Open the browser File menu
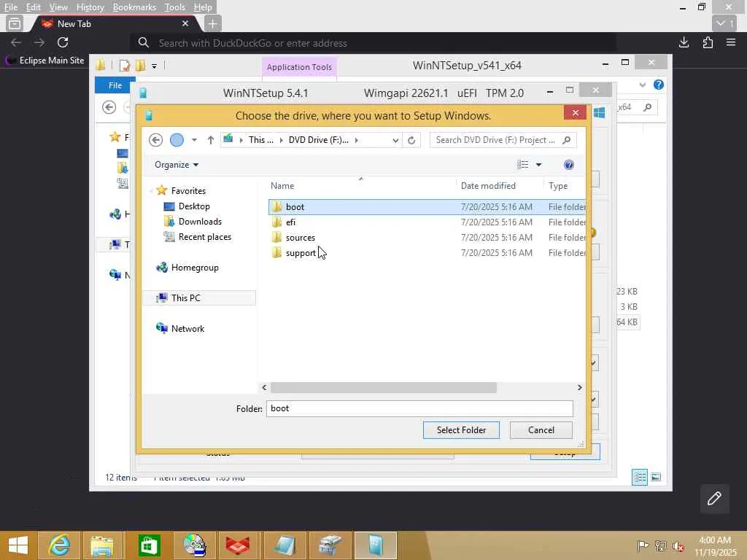 [10, 7]
